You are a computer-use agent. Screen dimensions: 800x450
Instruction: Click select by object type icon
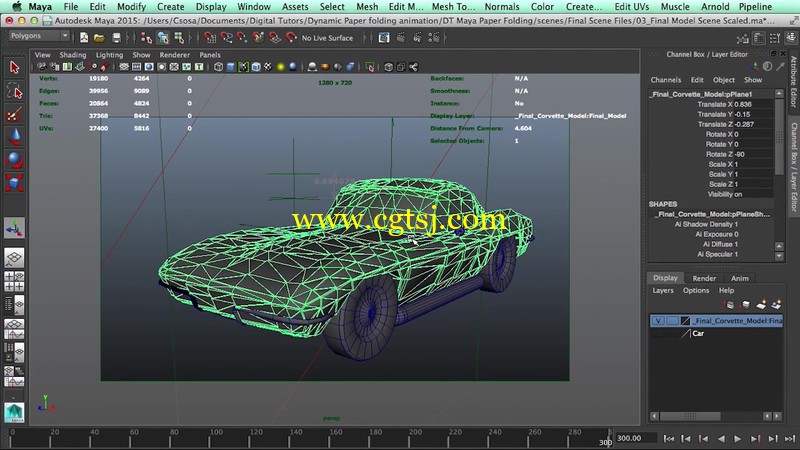163,38
